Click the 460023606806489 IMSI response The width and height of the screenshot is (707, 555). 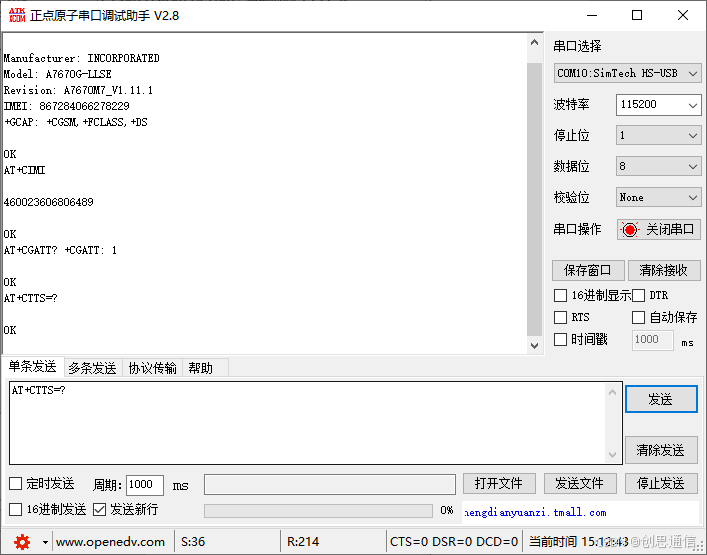(49, 202)
